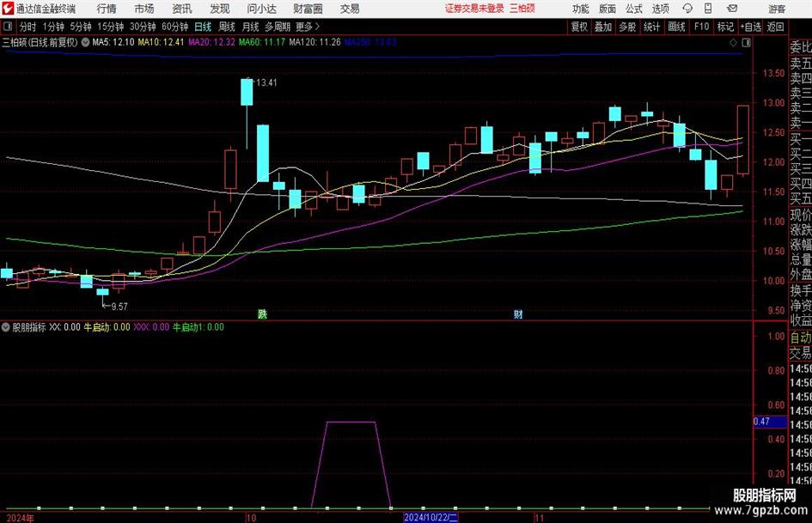This screenshot has width=812, height=523.
Task: Switch to 30分钟 period
Action: pyautogui.click(x=143, y=27)
